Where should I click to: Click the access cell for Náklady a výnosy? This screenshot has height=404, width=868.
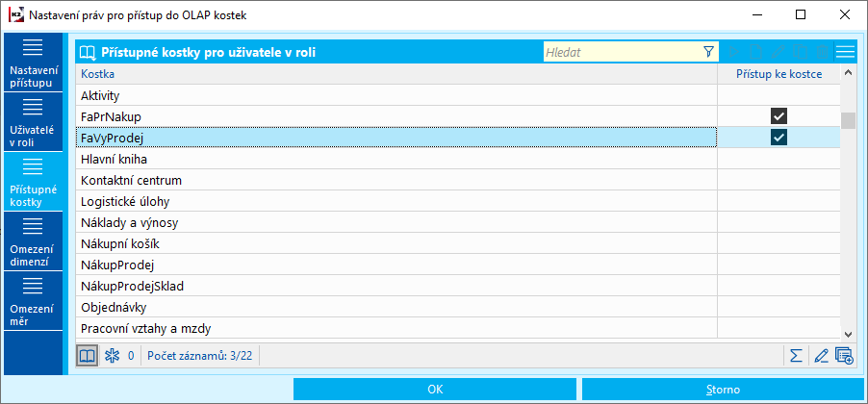tap(779, 222)
